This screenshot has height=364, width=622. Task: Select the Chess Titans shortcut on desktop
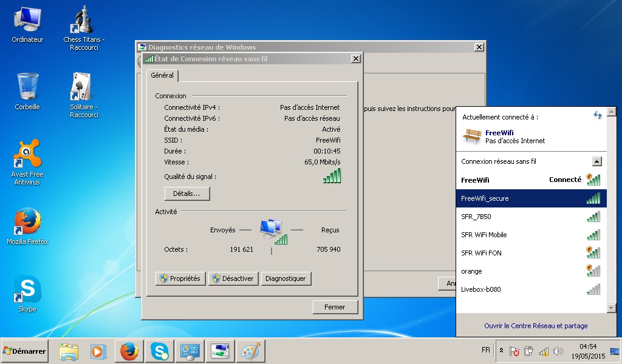pos(84,28)
